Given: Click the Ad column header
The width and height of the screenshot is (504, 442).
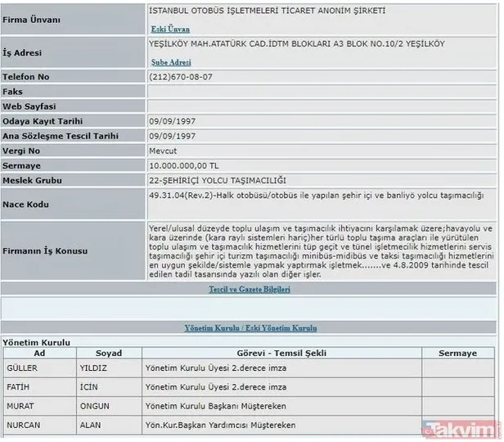Looking at the screenshot, I should tap(38, 353).
